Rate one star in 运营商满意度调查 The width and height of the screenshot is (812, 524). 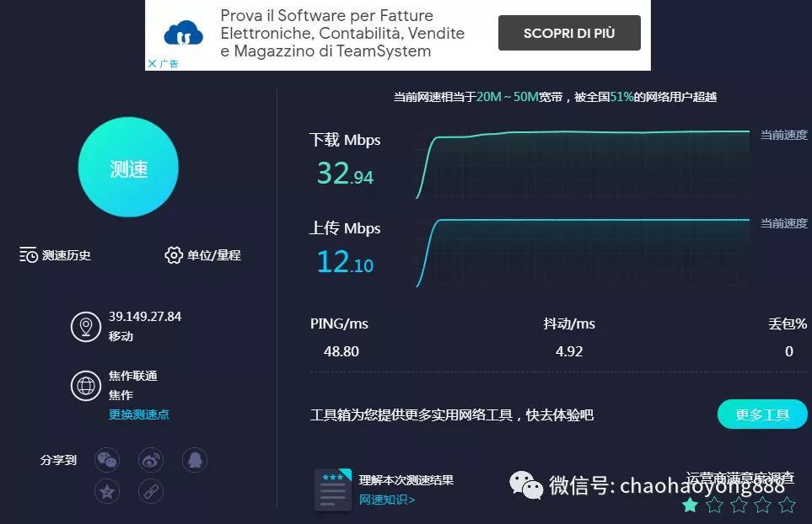pos(690,505)
